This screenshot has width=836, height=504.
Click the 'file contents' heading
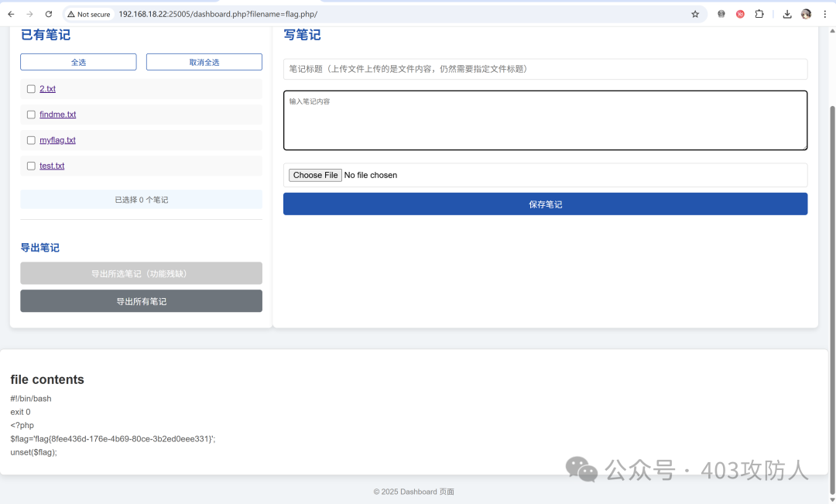point(47,379)
